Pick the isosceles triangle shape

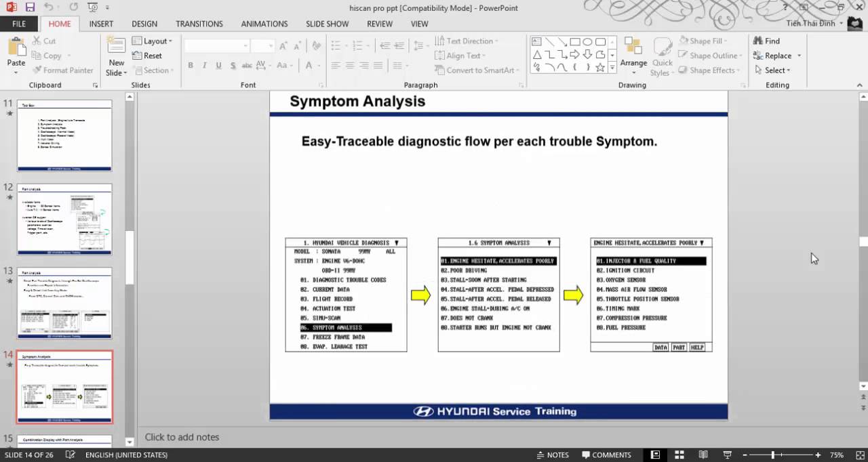point(536,55)
